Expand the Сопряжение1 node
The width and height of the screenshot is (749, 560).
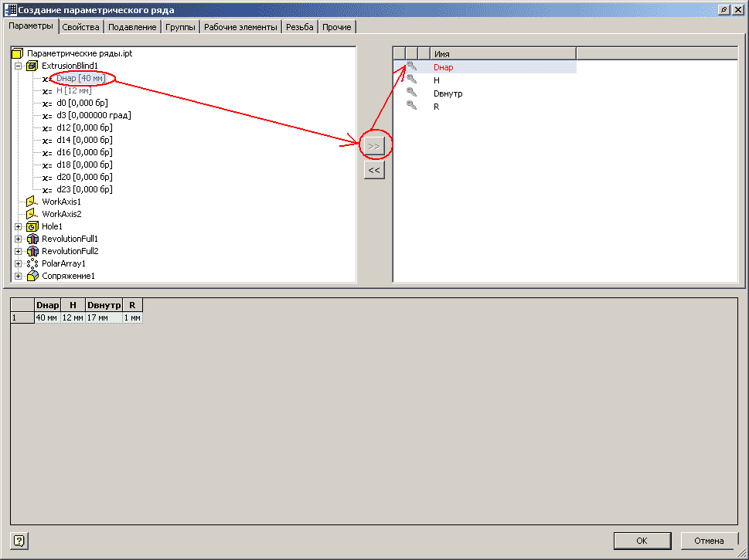pyautogui.click(x=18, y=277)
